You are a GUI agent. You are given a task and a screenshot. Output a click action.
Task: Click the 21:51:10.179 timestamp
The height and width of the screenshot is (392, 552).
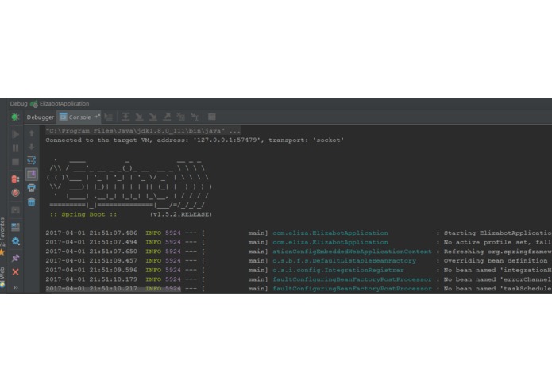coord(113,279)
